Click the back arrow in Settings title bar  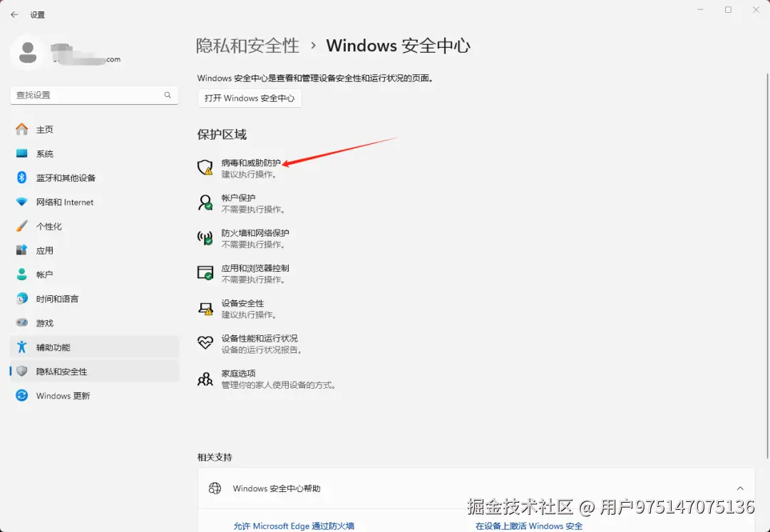click(14, 15)
